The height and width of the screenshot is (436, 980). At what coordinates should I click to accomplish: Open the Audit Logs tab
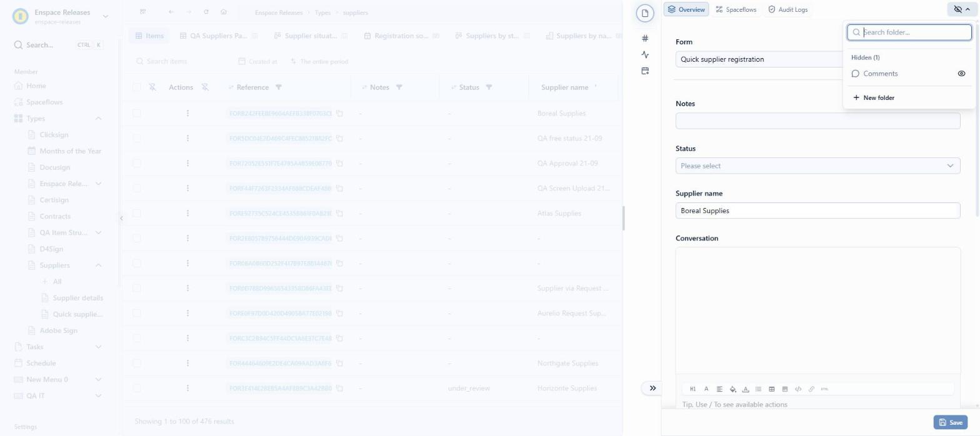tap(787, 9)
